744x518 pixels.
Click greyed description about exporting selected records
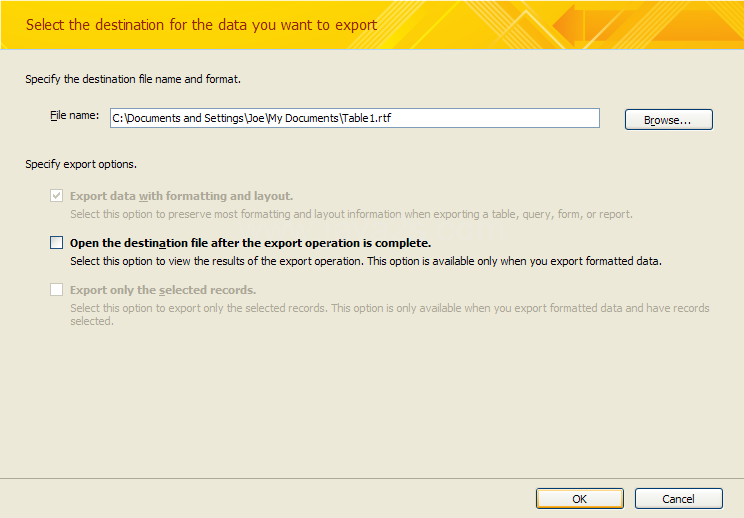click(x=390, y=314)
